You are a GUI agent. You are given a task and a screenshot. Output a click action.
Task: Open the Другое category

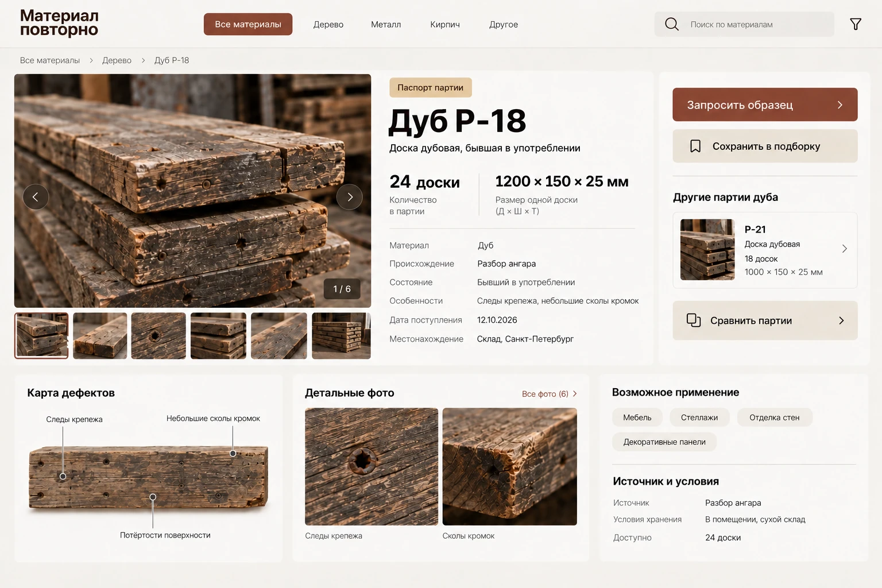click(x=504, y=24)
